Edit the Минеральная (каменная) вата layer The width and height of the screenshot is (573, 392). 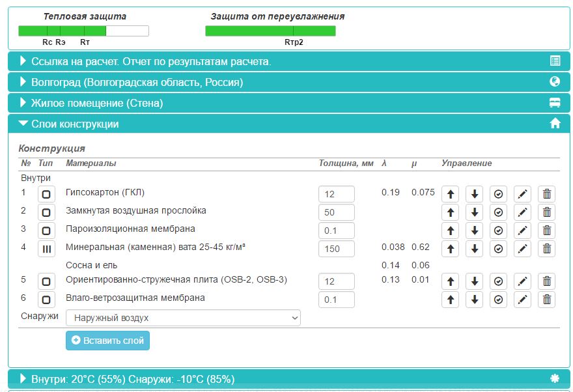pyautogui.click(x=523, y=249)
